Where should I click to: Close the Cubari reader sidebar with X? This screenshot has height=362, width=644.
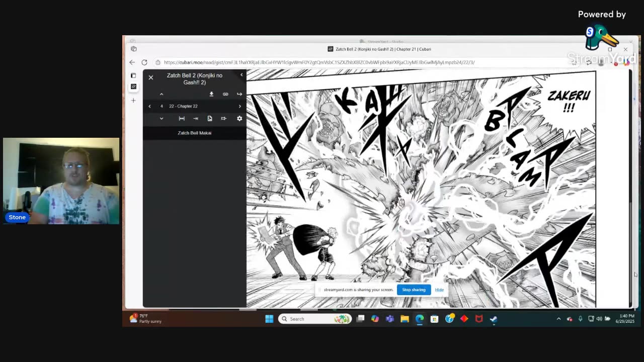[x=150, y=78]
